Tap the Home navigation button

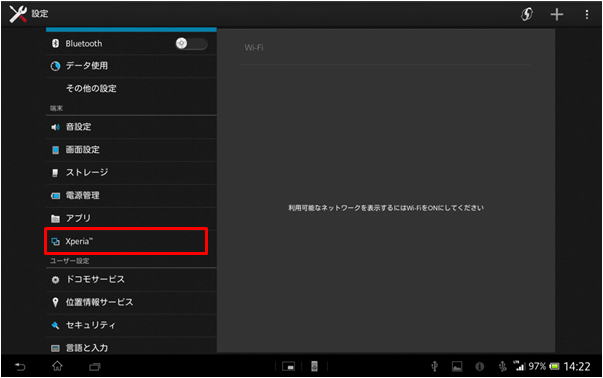point(57,366)
